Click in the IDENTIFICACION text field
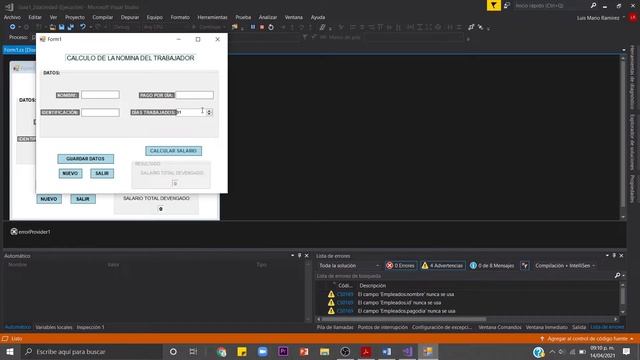The height and width of the screenshot is (360, 640). click(100, 112)
